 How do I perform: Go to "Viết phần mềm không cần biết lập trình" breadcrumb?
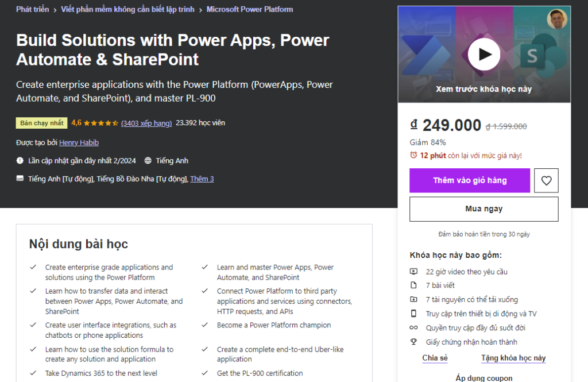click(x=127, y=9)
